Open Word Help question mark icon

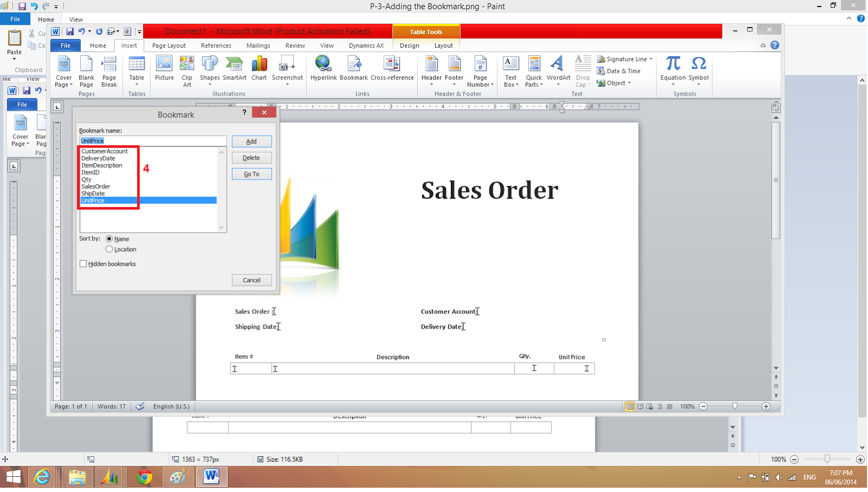775,45
